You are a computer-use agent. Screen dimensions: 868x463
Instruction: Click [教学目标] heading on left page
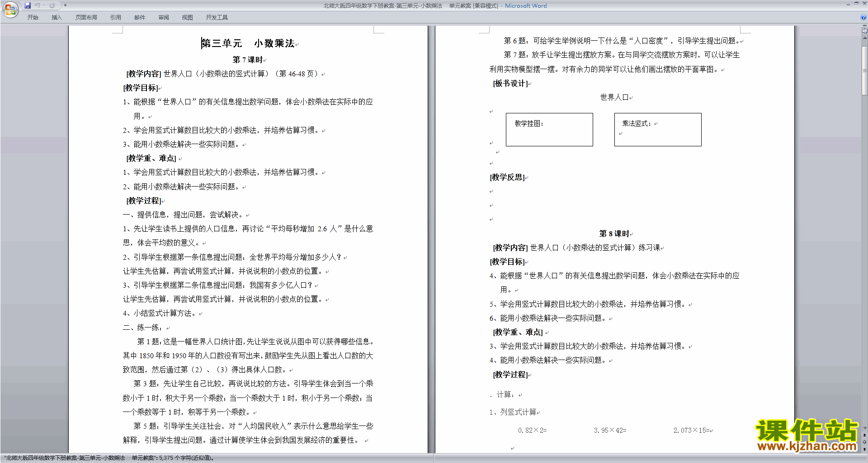[x=141, y=88]
